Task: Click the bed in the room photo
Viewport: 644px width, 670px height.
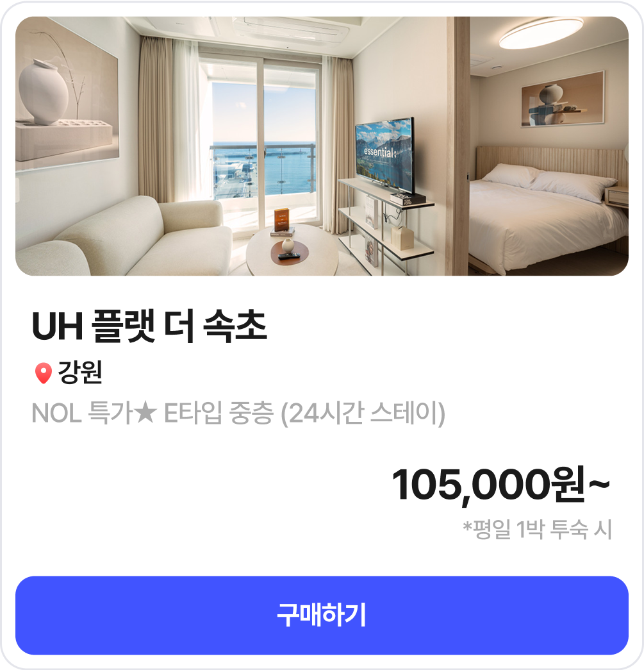Action: (548, 218)
